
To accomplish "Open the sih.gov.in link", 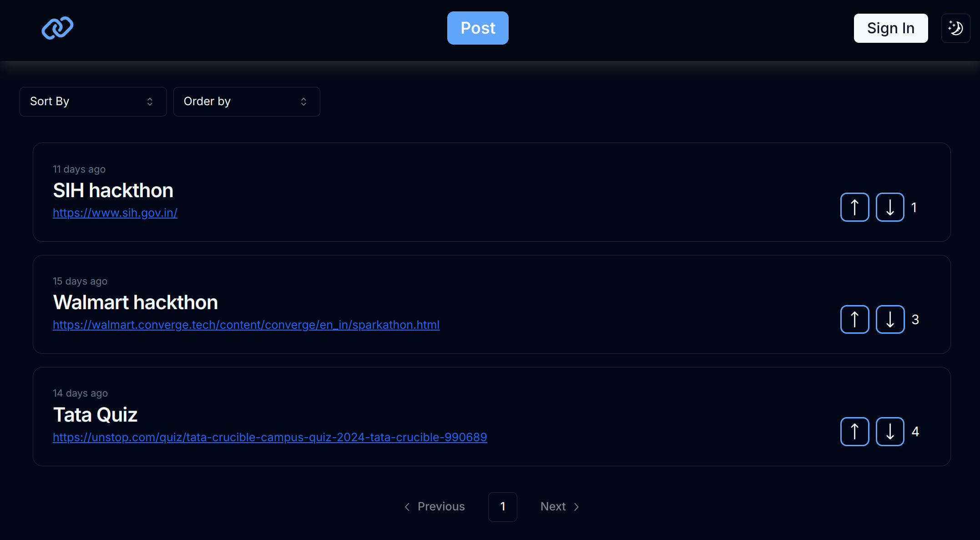I will click(x=115, y=213).
